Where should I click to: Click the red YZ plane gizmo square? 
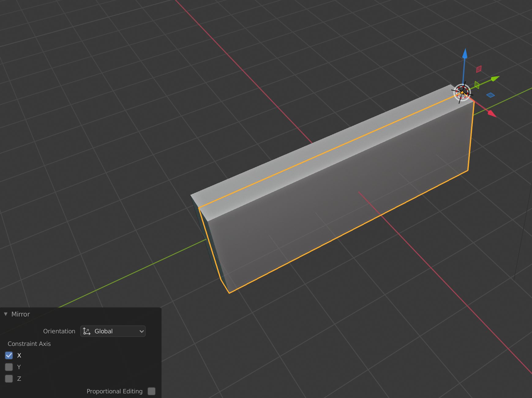pos(479,69)
